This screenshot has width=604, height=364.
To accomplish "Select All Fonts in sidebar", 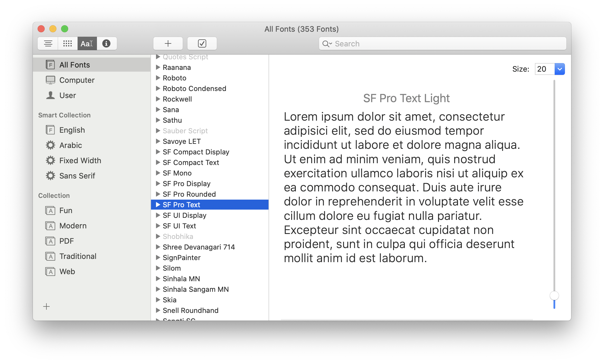I will [x=92, y=65].
